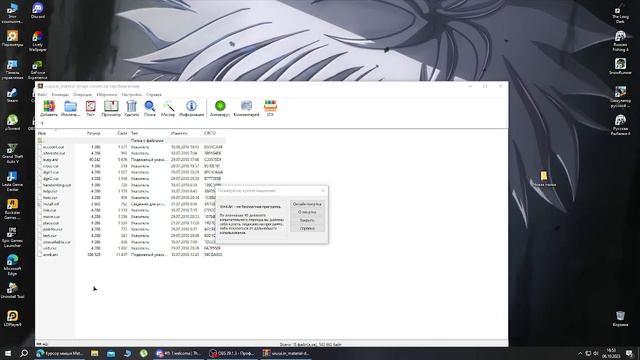This screenshot has height=360, width=640.
Task: Open the LDPlayer desktop shortcut
Action: [x=12, y=318]
